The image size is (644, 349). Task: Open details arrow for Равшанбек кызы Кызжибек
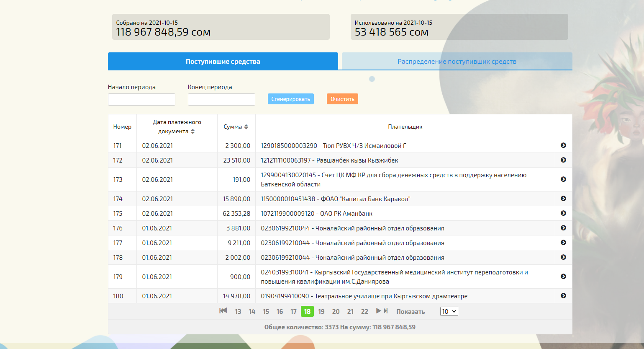(563, 160)
